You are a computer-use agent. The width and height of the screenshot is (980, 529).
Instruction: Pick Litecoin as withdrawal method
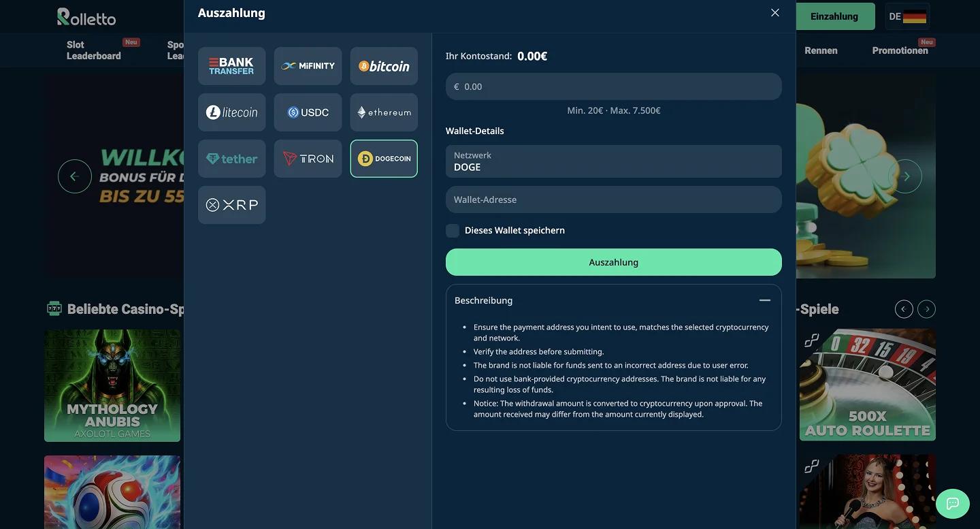tap(231, 112)
